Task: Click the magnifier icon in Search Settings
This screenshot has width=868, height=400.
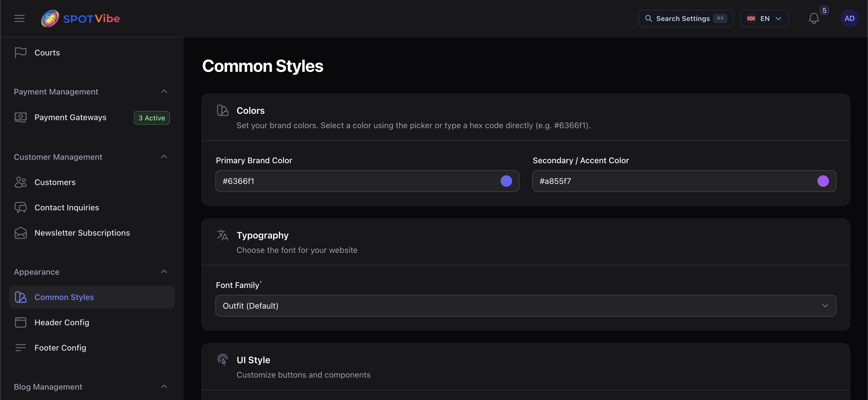Action: coord(648,18)
